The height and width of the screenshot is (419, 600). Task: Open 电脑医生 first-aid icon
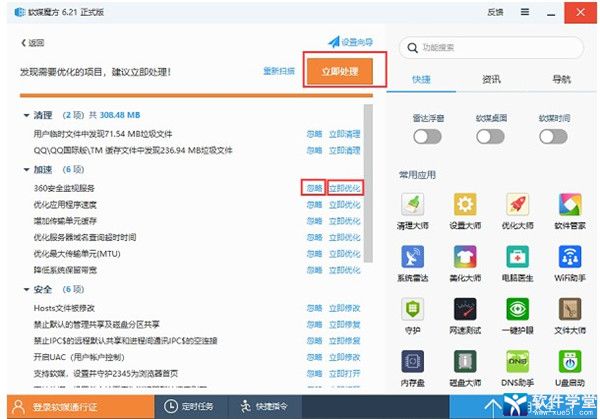click(x=517, y=256)
